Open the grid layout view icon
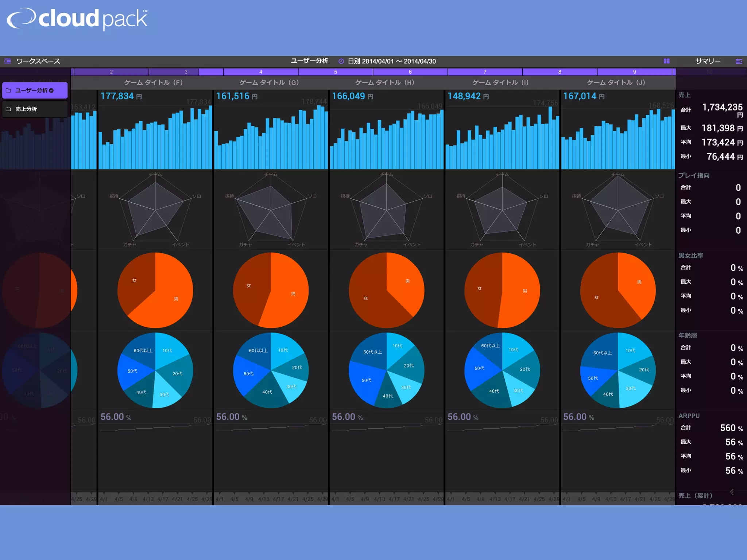 point(666,61)
